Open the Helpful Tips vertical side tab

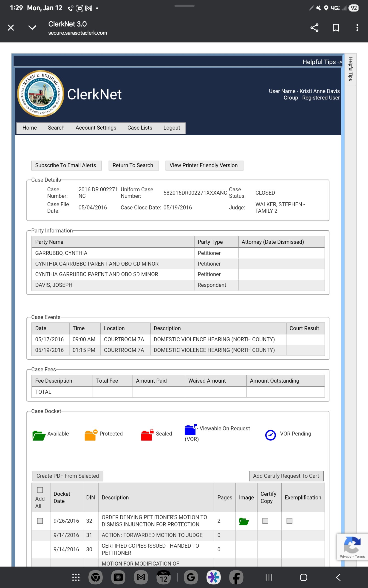(x=350, y=69)
